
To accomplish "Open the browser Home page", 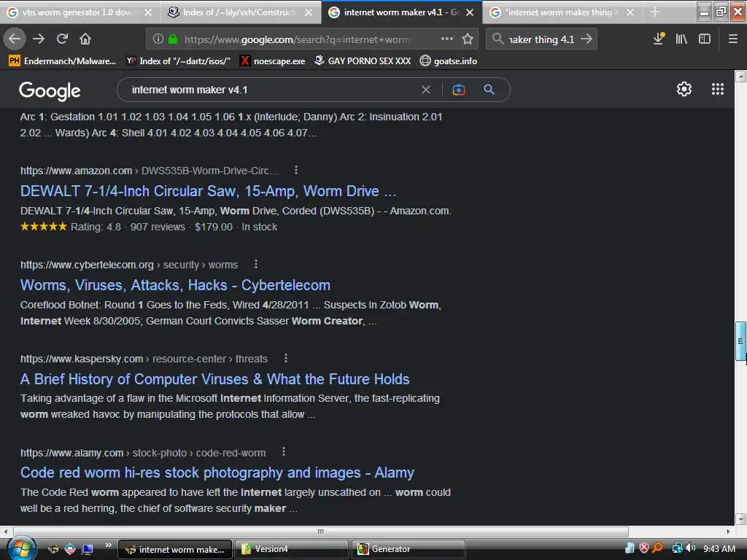I will [85, 39].
